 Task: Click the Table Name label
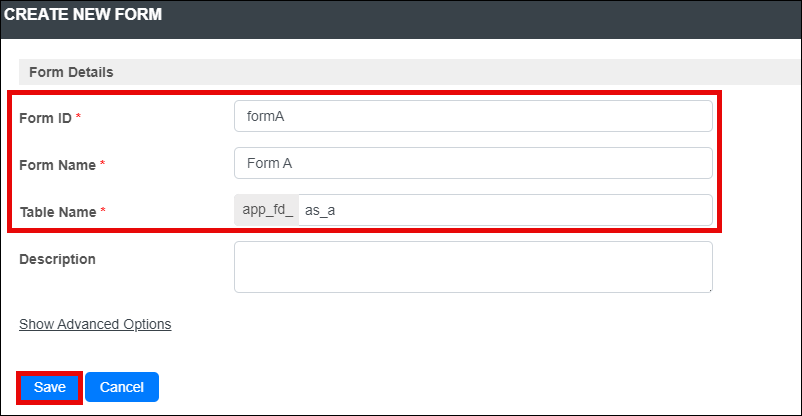(x=58, y=212)
